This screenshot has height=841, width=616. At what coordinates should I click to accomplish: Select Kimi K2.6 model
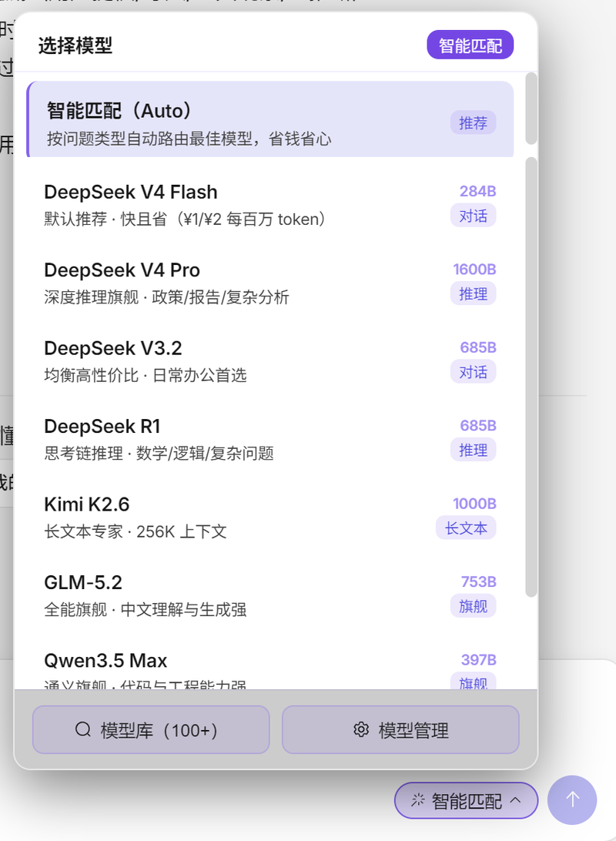270,517
